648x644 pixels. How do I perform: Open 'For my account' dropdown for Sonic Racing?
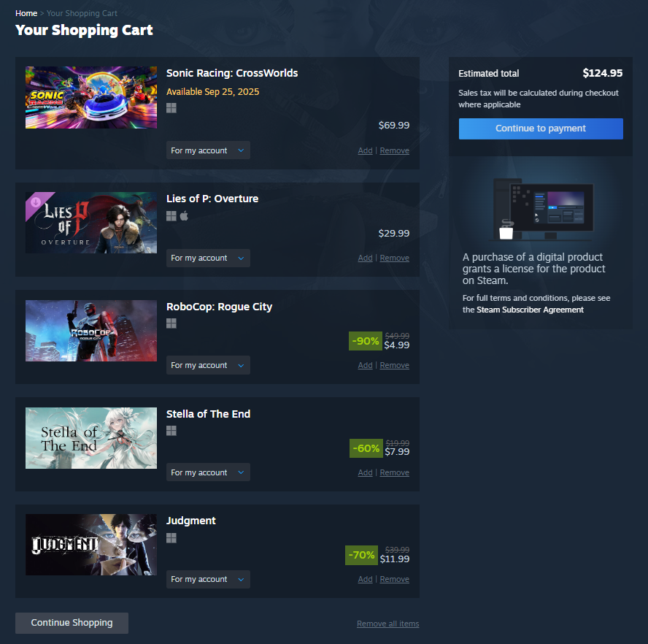(208, 150)
